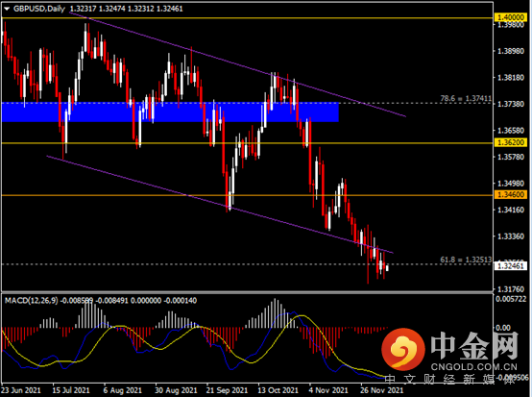
Task: Select the upper purple channel trendline
Action: [237, 64]
